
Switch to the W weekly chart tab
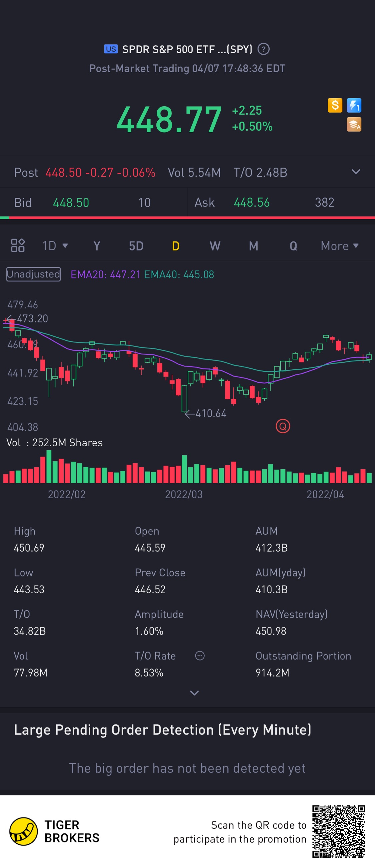(215, 246)
